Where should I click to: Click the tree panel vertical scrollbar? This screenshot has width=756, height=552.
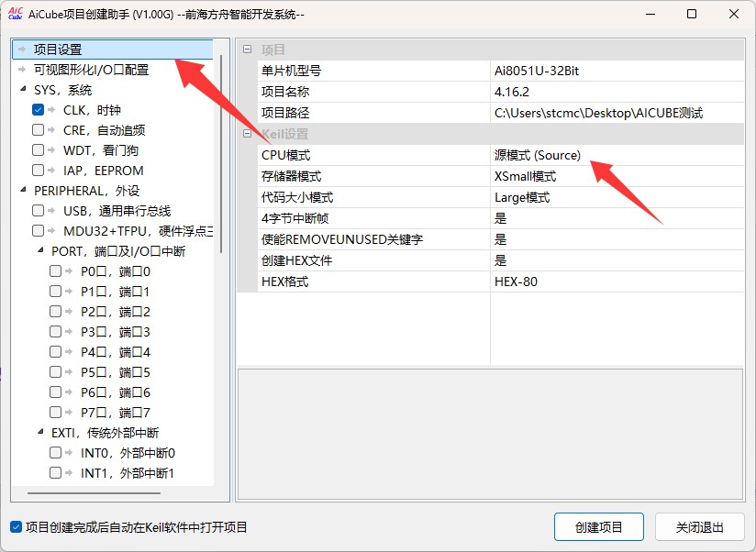pyautogui.click(x=221, y=154)
